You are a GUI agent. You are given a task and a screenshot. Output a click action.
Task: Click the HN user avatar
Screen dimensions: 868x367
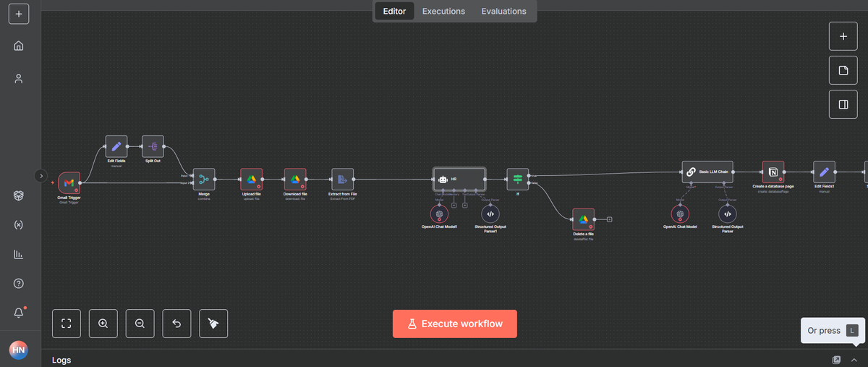(x=19, y=349)
